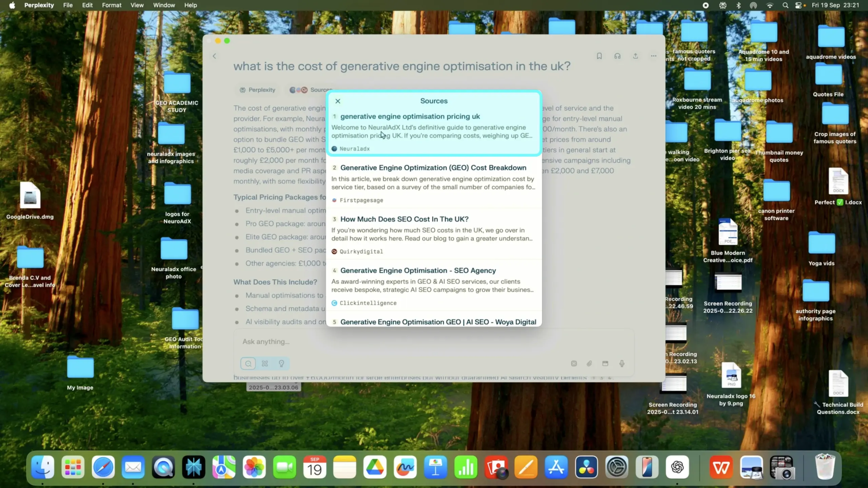Open source 'How Much Does SEO Cost In The UK?'
The image size is (868, 488).
[x=434, y=235]
